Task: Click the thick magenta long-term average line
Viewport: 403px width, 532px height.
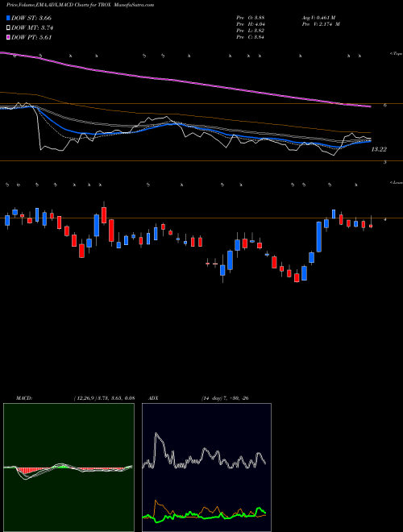Action: point(185,81)
